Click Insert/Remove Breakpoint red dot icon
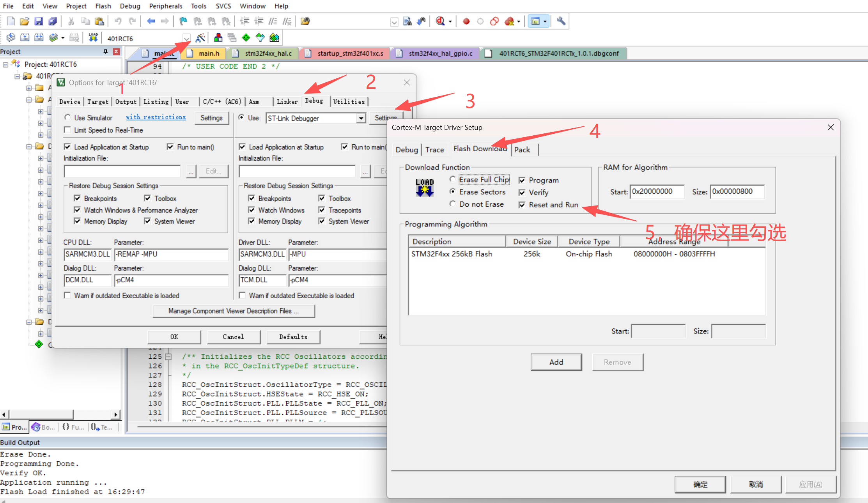Viewport: 868px width, 503px height. (466, 21)
